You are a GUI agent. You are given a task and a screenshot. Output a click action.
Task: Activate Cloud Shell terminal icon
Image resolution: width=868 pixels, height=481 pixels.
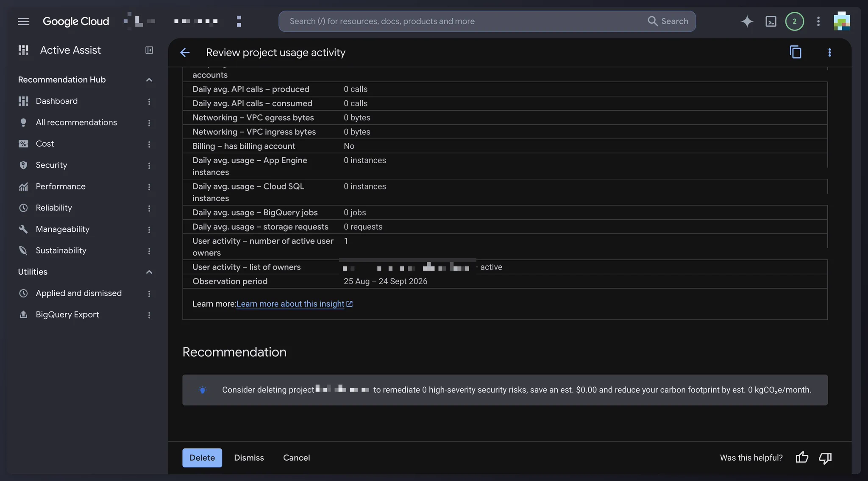[x=771, y=21]
